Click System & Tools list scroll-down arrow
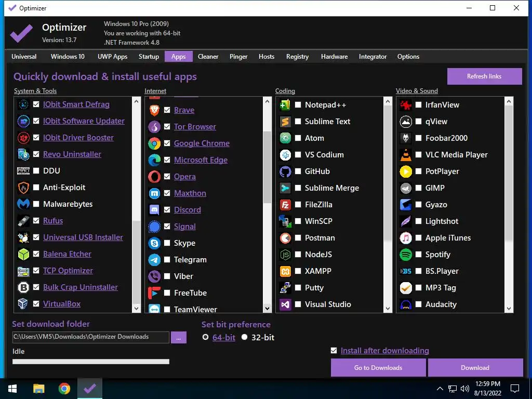This screenshot has width=532, height=399. point(137,309)
